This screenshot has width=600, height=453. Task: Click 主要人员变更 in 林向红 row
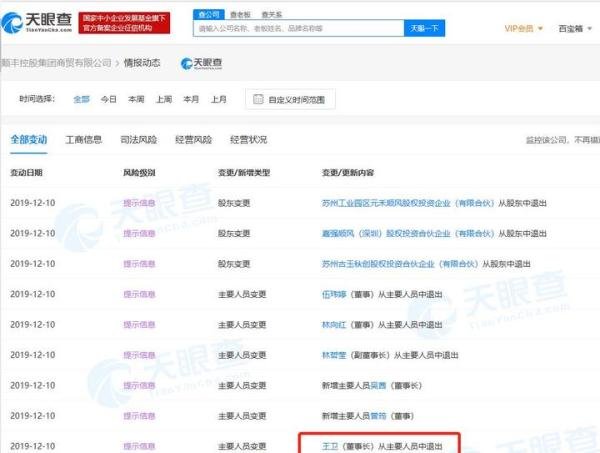tap(242, 325)
